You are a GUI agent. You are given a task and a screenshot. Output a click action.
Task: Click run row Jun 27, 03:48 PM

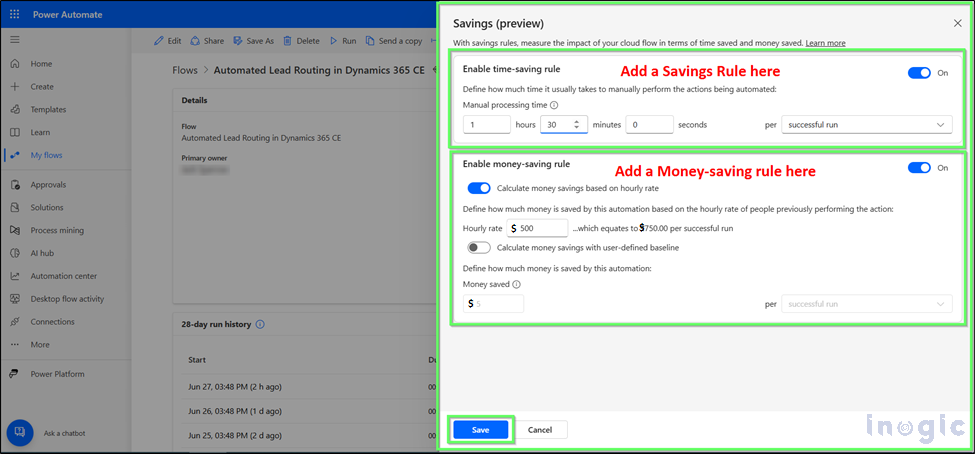235,387
